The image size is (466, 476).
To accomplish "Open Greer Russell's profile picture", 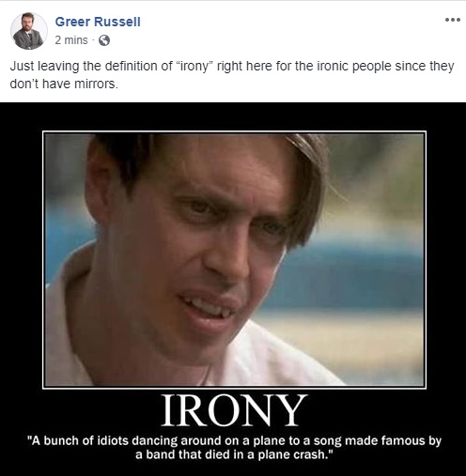I will pos(29,31).
